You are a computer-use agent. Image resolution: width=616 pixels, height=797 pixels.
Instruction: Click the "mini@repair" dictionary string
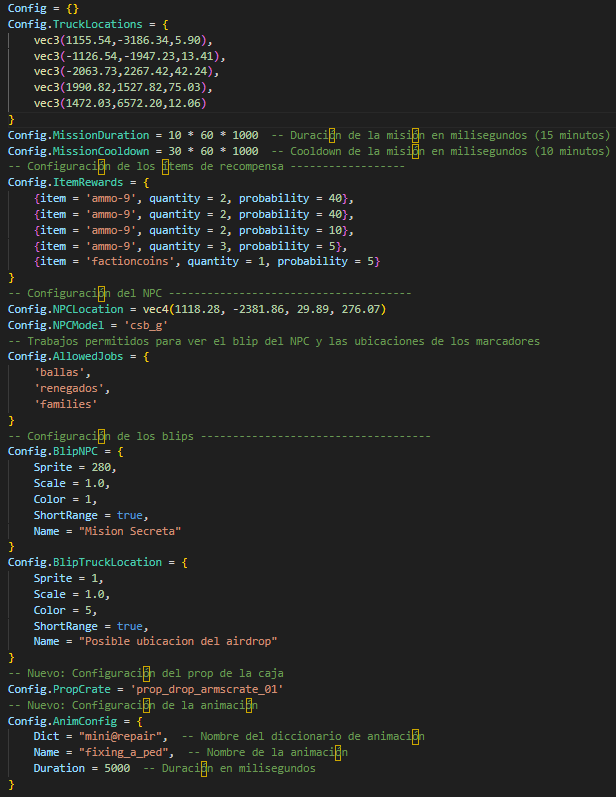click(x=122, y=737)
